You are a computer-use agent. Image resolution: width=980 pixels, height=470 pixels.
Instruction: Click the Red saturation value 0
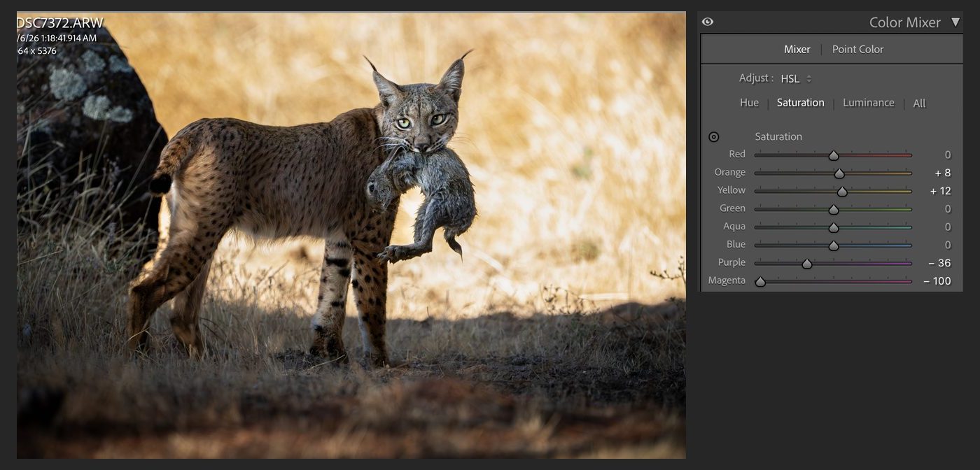pos(948,155)
